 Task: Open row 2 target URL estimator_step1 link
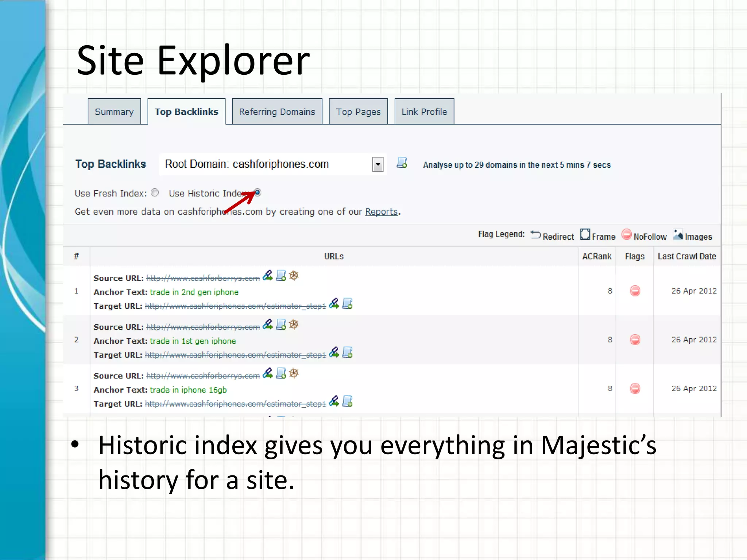[x=235, y=355]
